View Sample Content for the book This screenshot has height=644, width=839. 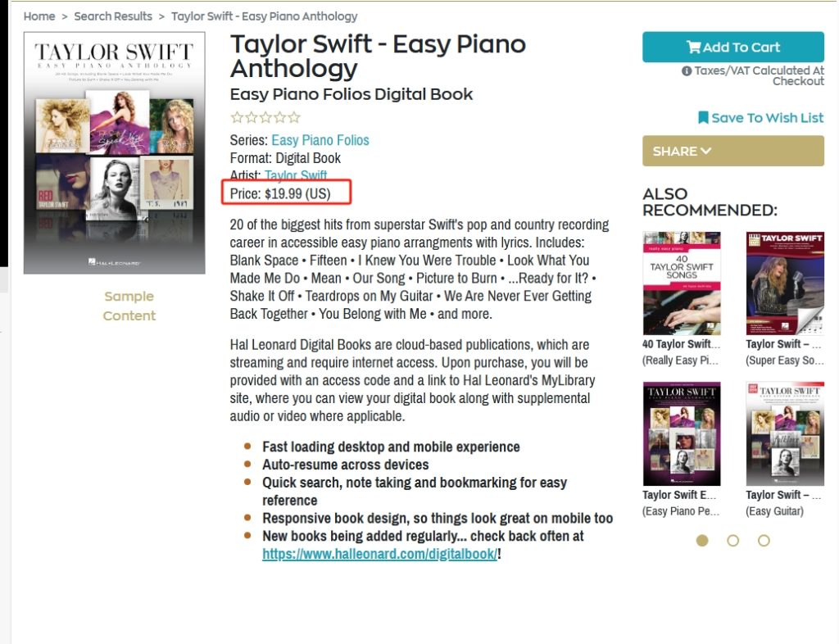[x=129, y=306]
